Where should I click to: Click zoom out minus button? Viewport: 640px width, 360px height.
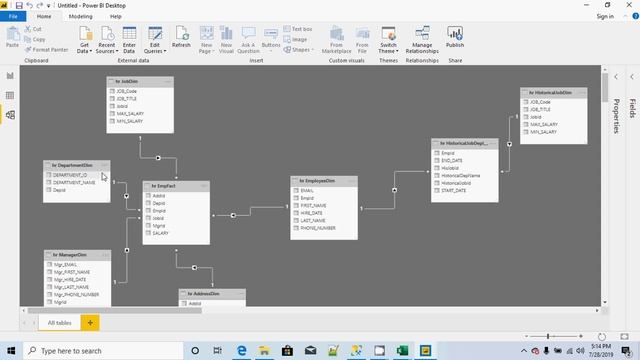[527, 336]
